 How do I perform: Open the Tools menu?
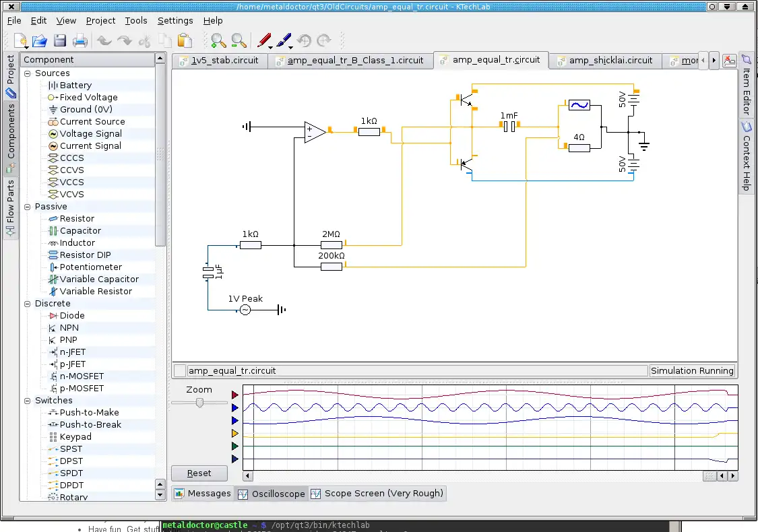coord(136,20)
